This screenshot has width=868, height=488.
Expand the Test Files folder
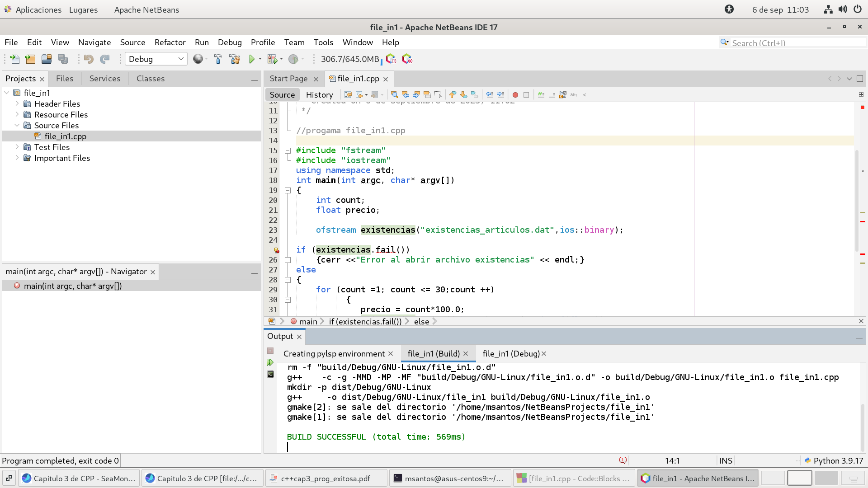pos(17,147)
